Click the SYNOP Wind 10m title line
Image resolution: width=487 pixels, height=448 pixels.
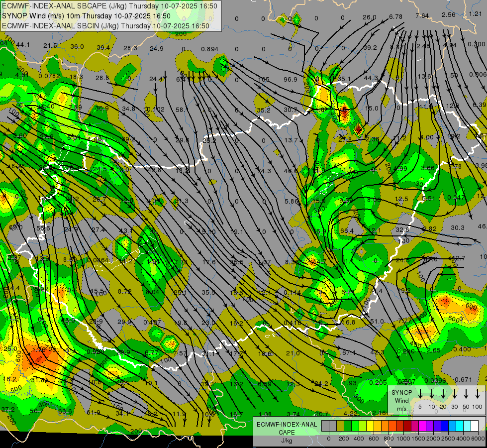pos(86,16)
